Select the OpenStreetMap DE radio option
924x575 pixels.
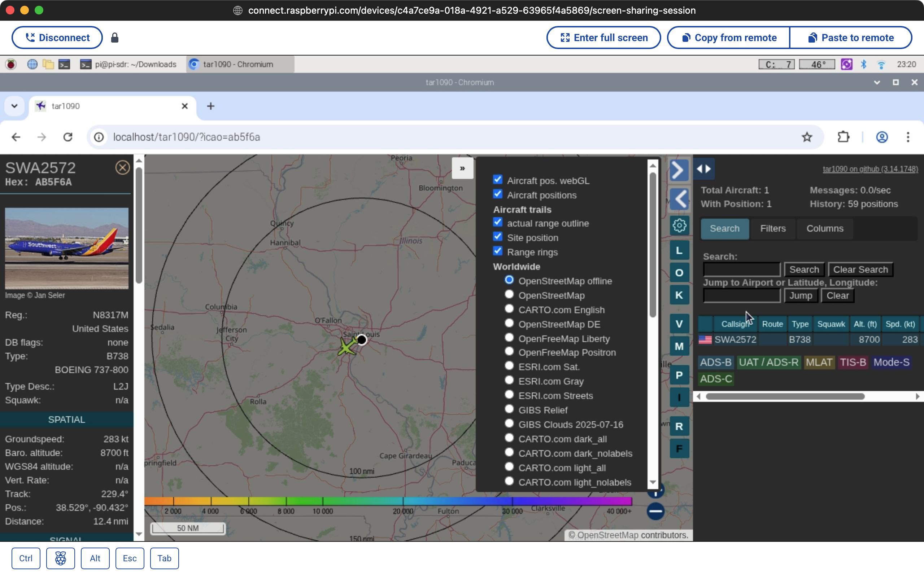coord(509,323)
